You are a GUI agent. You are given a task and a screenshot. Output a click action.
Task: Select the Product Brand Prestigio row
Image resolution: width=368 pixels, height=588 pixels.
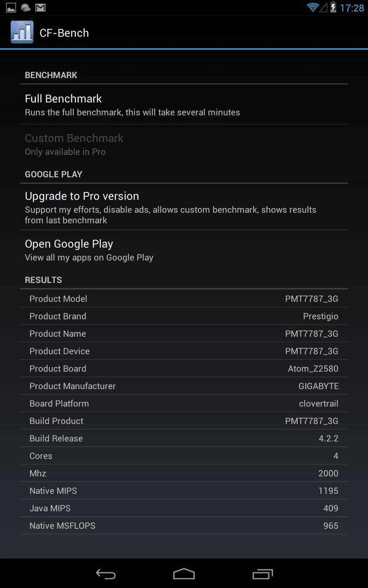click(x=184, y=316)
